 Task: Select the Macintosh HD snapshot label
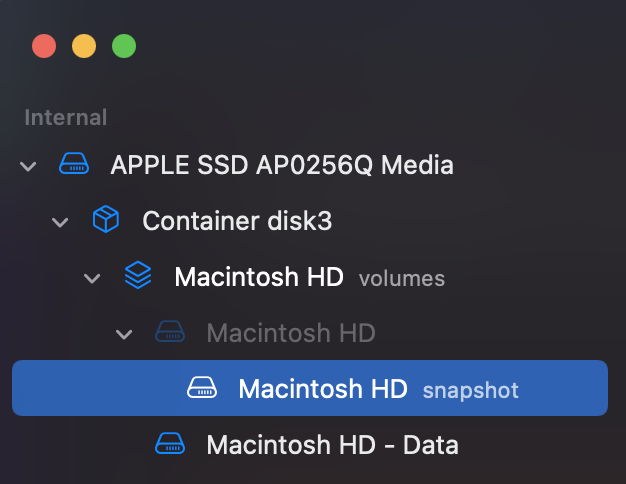(x=322, y=388)
